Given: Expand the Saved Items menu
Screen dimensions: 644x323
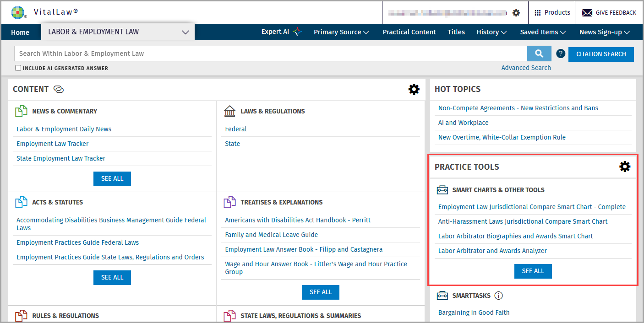Looking at the screenshot, I should click(x=543, y=32).
